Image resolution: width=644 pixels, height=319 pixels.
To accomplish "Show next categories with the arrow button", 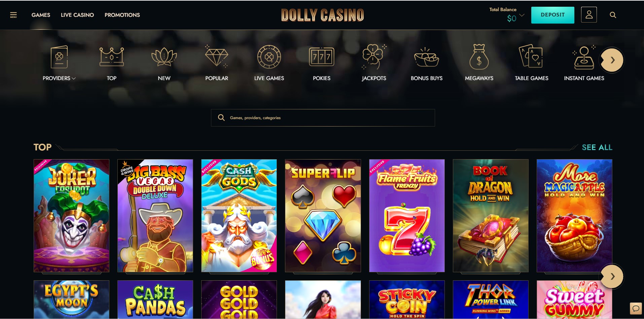I will click(x=612, y=60).
